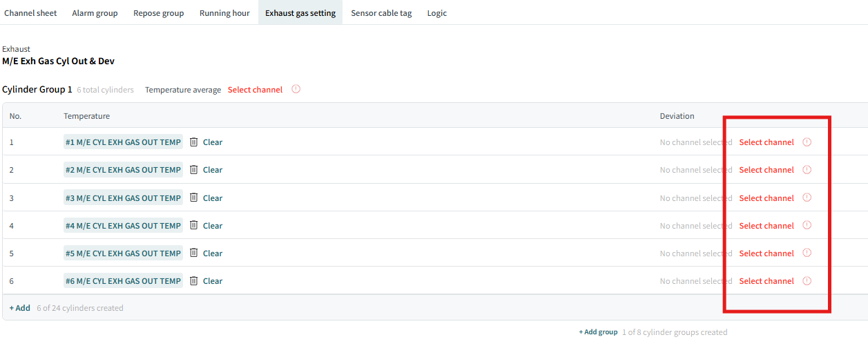
Task: Click trash icon for #6 M/E CYL row
Action: 194,281
